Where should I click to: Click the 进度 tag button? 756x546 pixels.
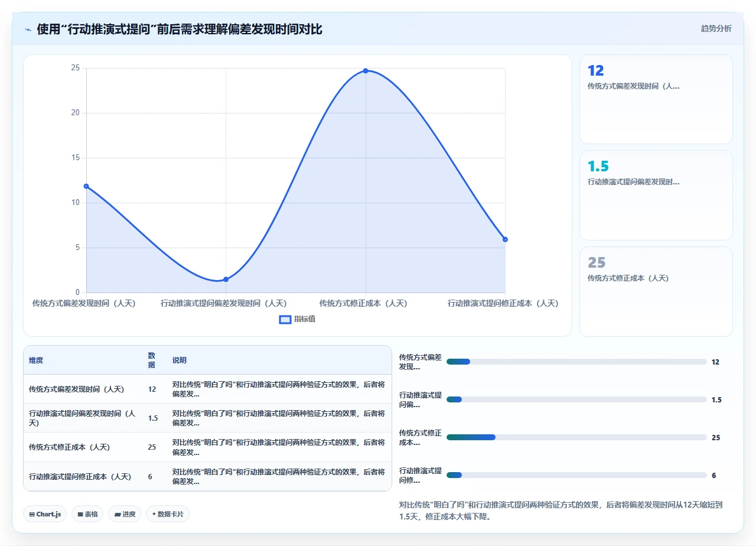[x=125, y=514]
